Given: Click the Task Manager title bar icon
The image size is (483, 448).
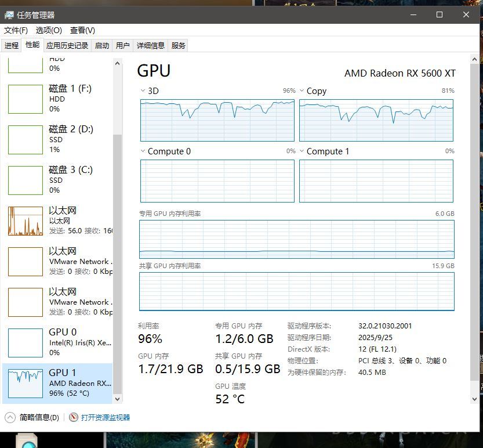Looking at the screenshot, I should 9,15.
